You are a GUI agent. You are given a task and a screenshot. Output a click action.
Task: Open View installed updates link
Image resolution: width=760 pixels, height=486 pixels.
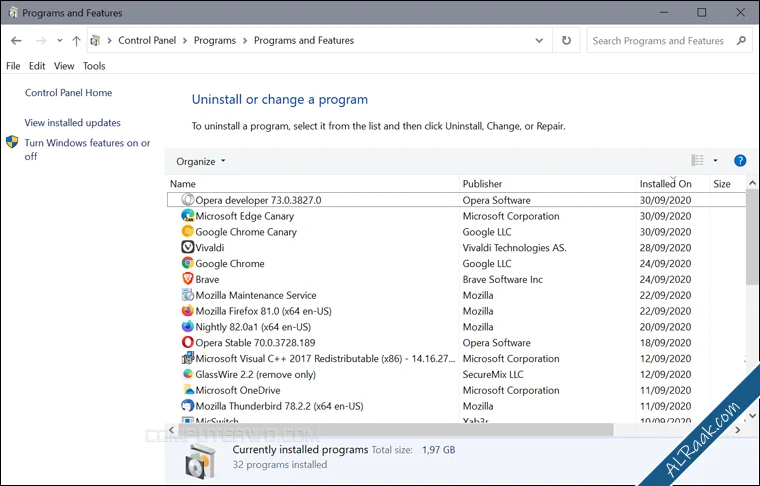(73, 123)
